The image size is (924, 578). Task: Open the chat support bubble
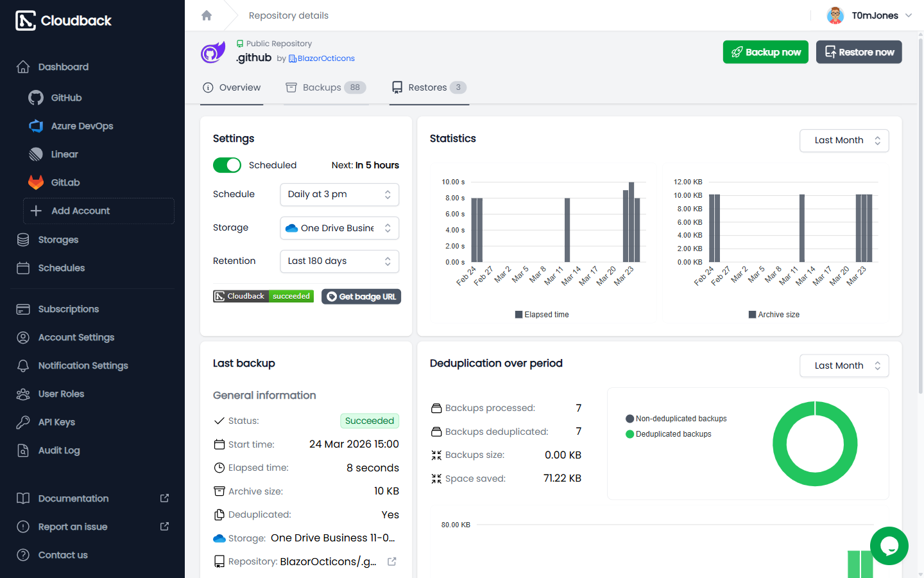point(889,546)
